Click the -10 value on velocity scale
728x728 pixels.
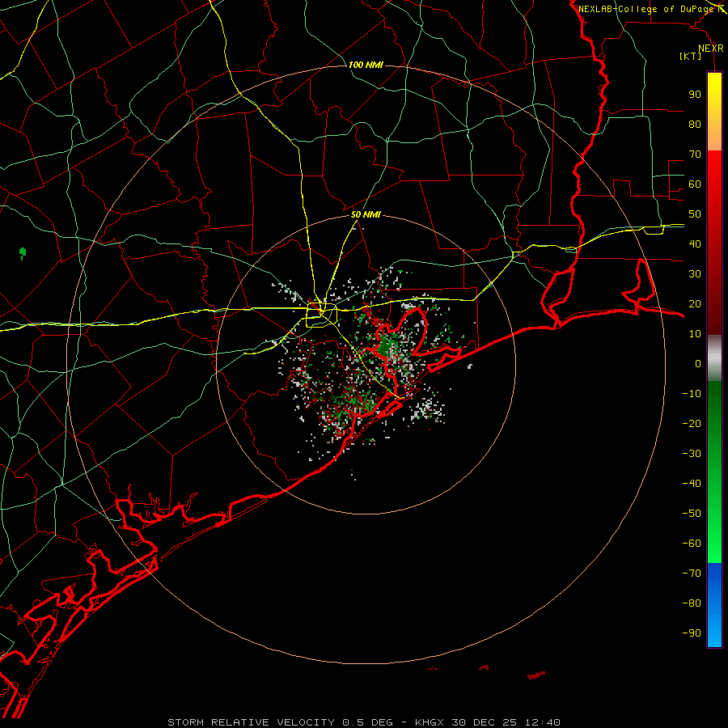coord(692,394)
